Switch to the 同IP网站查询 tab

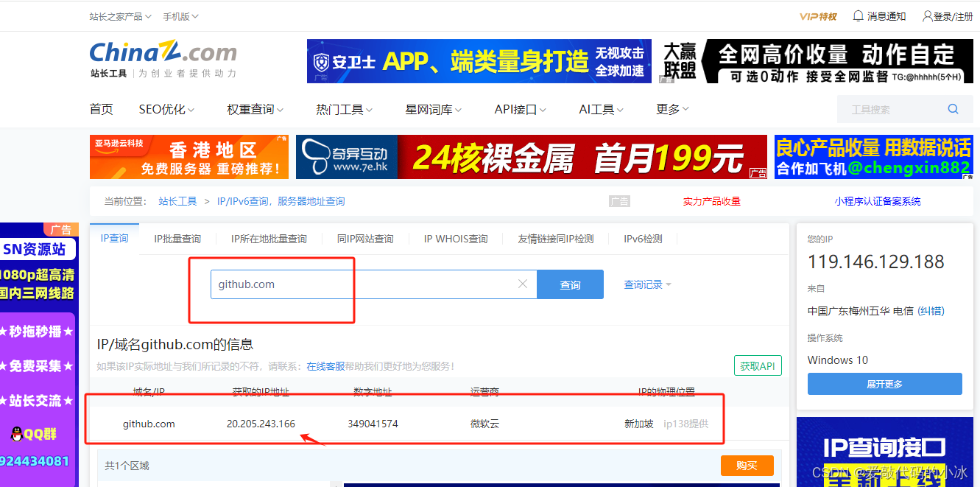point(365,239)
